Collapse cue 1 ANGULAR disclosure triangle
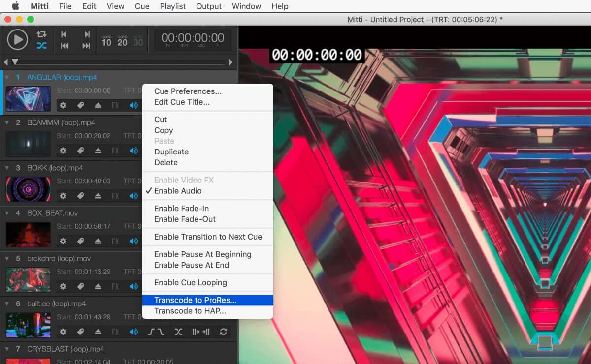The height and width of the screenshot is (364, 591). (x=7, y=77)
